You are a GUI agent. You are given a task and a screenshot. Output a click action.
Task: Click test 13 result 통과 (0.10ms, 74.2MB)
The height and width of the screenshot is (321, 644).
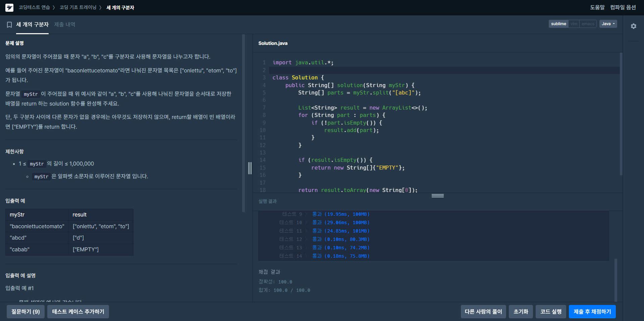click(341, 248)
